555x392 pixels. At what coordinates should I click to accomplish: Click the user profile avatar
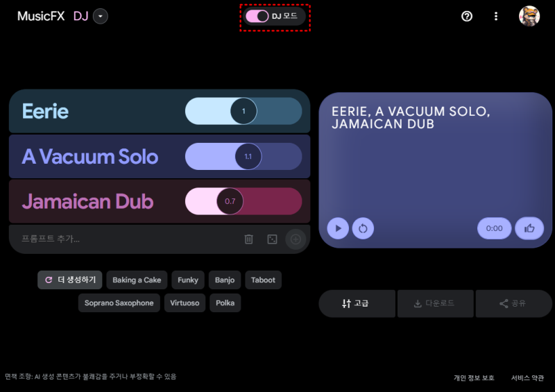[x=529, y=16]
